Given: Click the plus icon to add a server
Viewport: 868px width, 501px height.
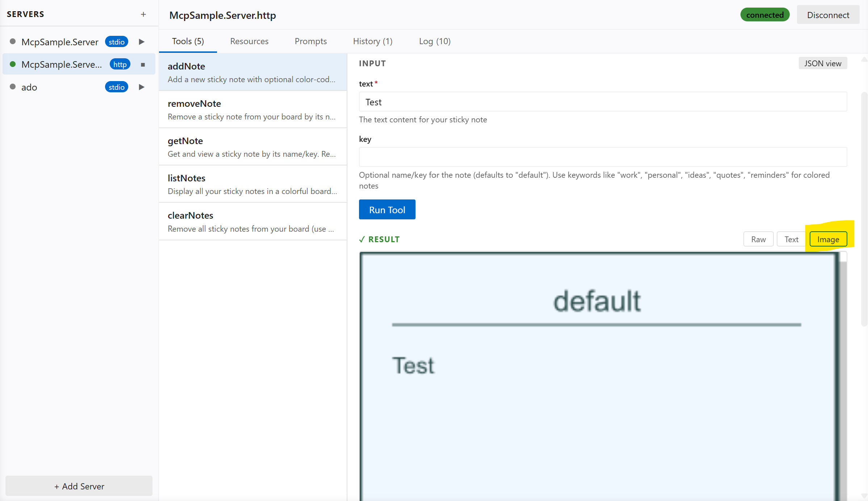Looking at the screenshot, I should point(143,14).
